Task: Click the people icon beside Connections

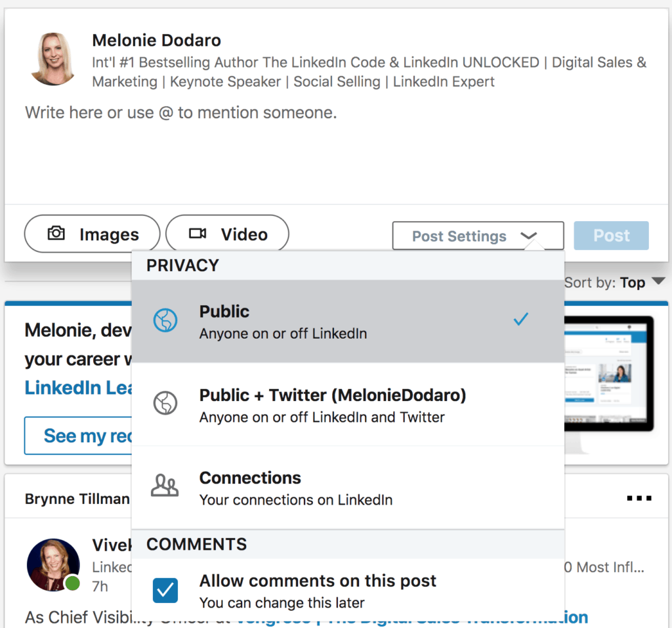Action: click(x=165, y=485)
